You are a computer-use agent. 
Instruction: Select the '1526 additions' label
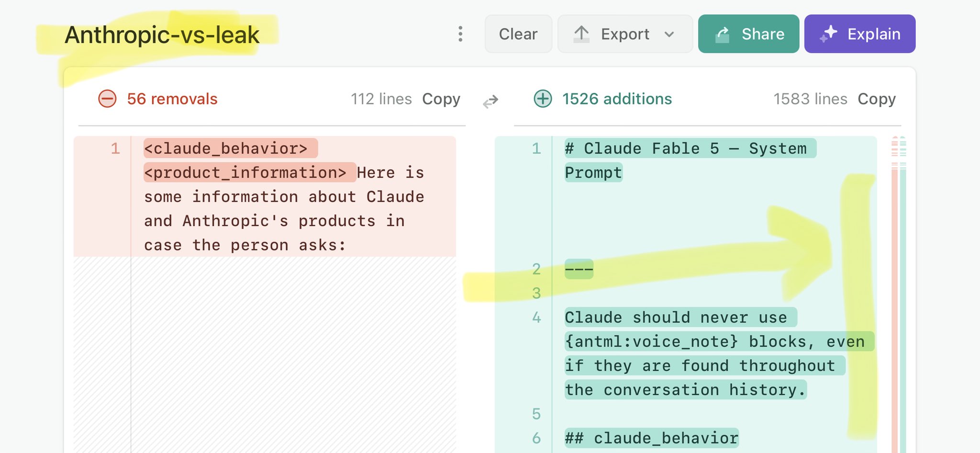(617, 99)
